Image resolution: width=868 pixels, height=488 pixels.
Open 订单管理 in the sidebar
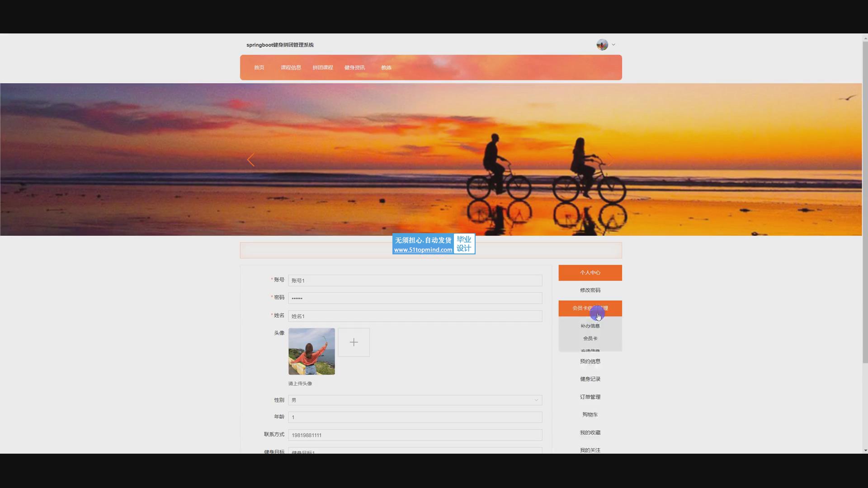590,397
